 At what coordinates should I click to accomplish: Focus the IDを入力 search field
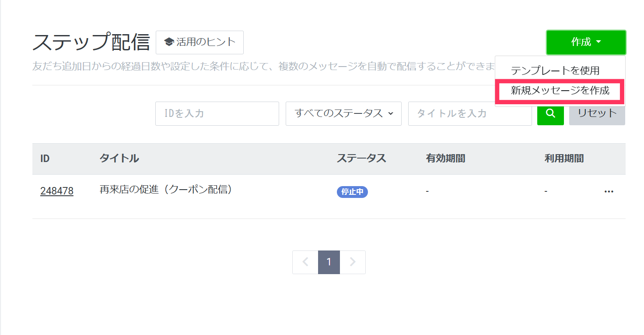coord(217,113)
